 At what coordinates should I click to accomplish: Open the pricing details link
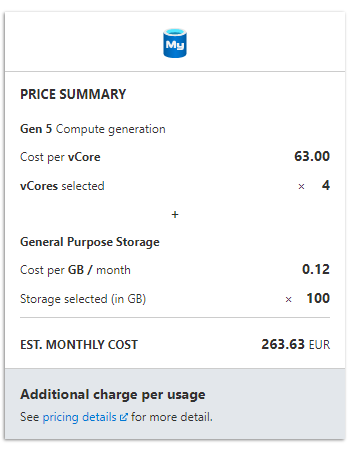(x=79, y=417)
